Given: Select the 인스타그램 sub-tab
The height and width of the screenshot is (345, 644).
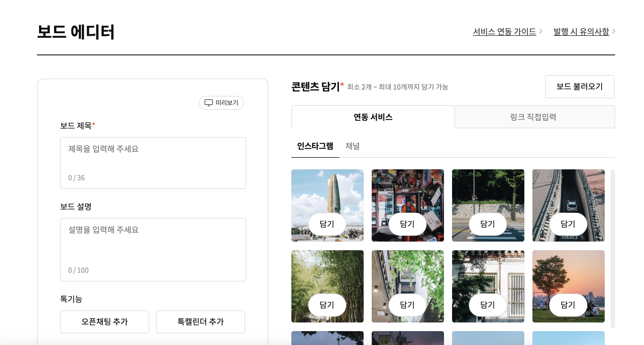Looking at the screenshot, I should [315, 146].
